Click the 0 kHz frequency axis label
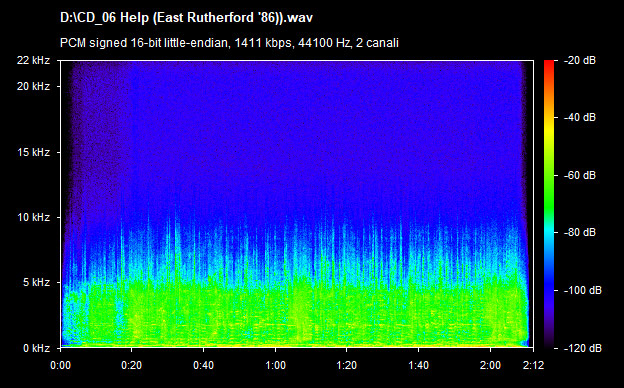This screenshot has width=624, height=388. click(36, 348)
